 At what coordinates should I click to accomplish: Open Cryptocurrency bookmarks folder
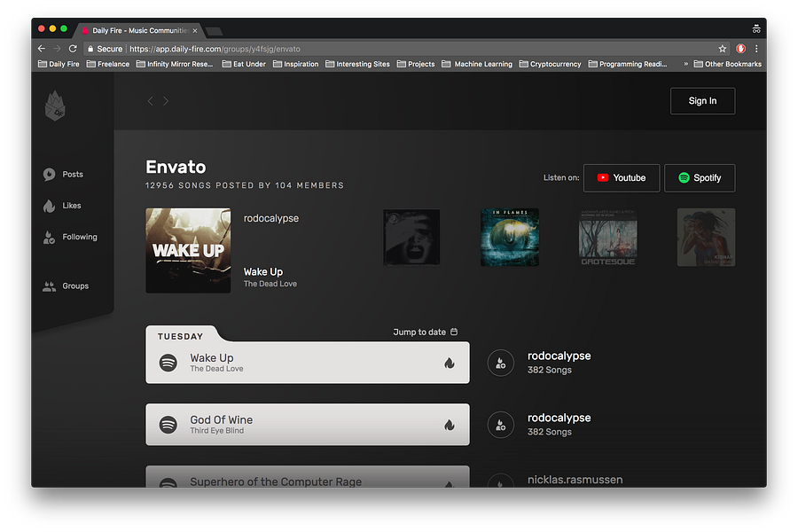(x=550, y=64)
